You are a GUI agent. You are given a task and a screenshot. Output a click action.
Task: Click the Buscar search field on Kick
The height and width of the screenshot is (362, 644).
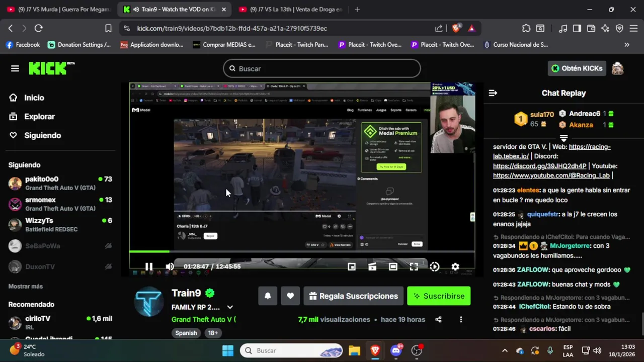click(322, 68)
